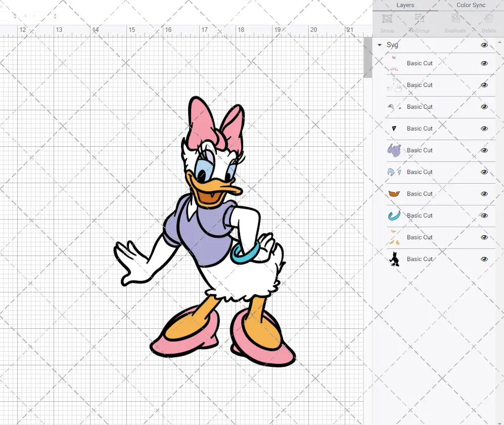Select the black silhouette layer thumbnail
Viewport: 504px width, 425px height.
pyautogui.click(x=394, y=259)
